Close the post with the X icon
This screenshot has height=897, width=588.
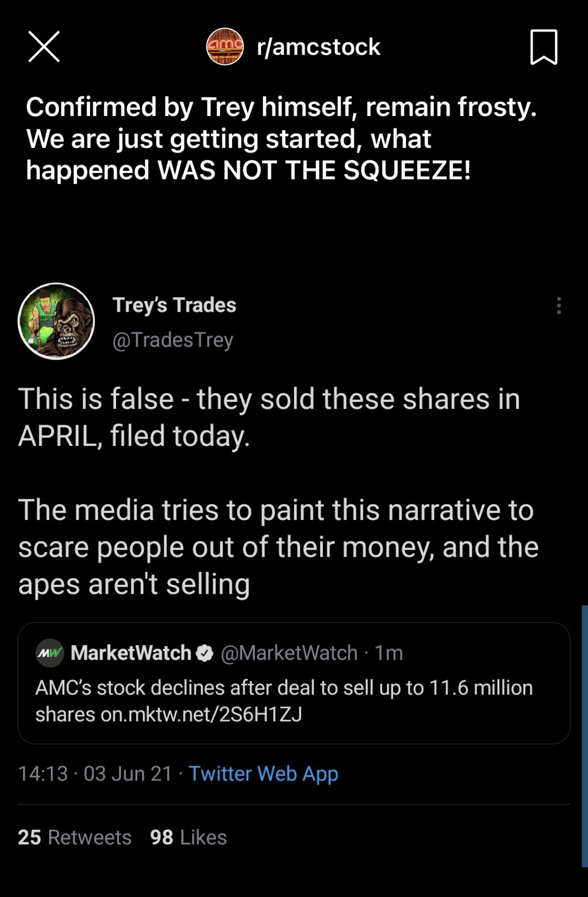pyautogui.click(x=44, y=47)
